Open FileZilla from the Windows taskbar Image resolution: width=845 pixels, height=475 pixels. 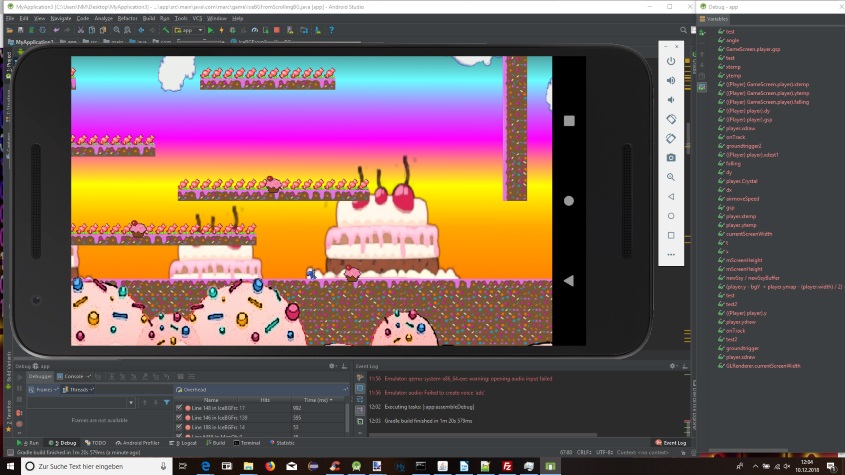click(507, 466)
